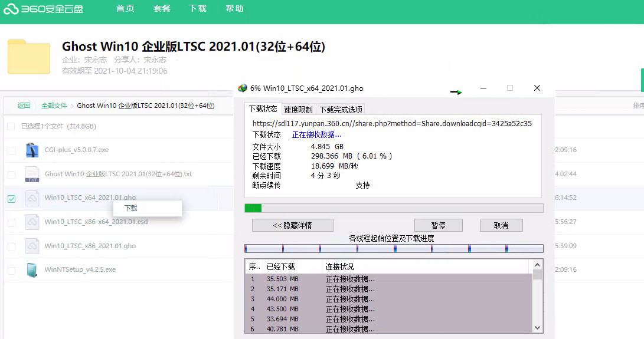
Task: Check the box for CGI-plus_v5.0.0.7.exe
Action: (x=11, y=150)
